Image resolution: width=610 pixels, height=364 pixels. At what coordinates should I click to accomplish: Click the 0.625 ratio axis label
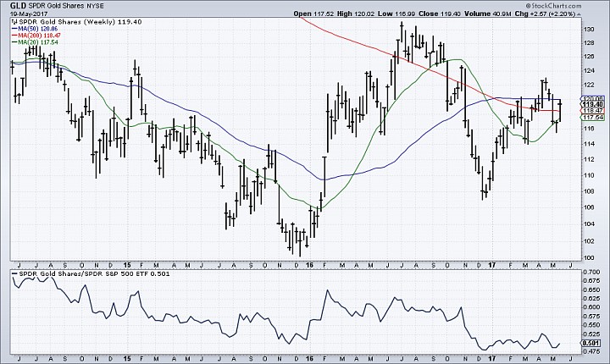click(591, 298)
